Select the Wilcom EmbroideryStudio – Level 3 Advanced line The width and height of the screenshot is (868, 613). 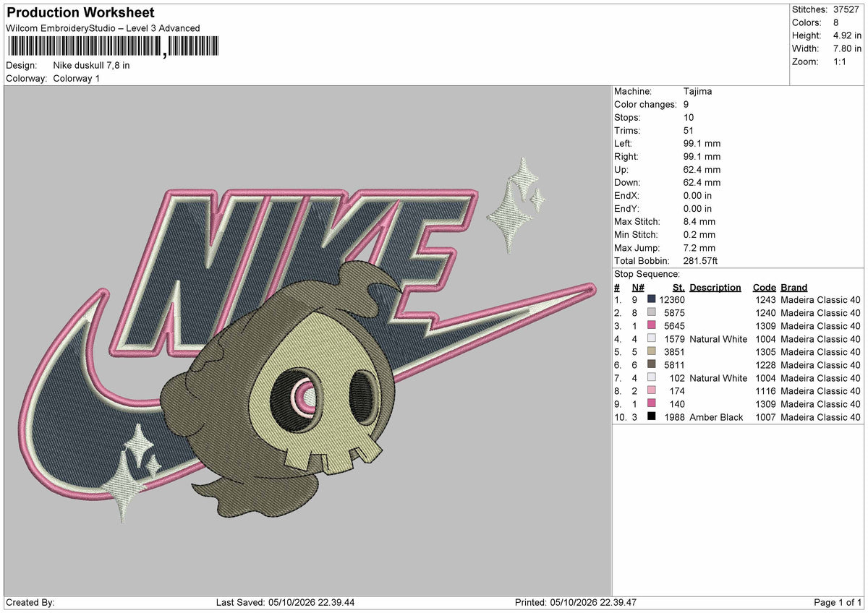103,28
